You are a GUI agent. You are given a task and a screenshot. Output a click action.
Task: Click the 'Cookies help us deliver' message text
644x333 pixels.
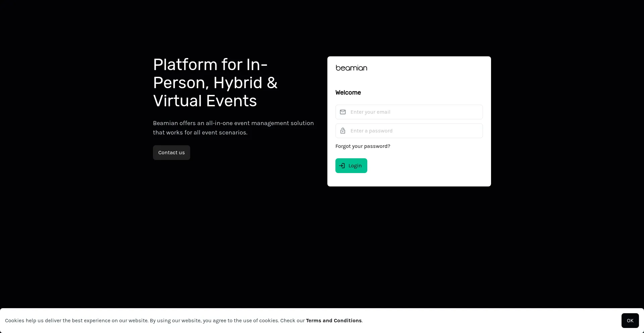154,321
